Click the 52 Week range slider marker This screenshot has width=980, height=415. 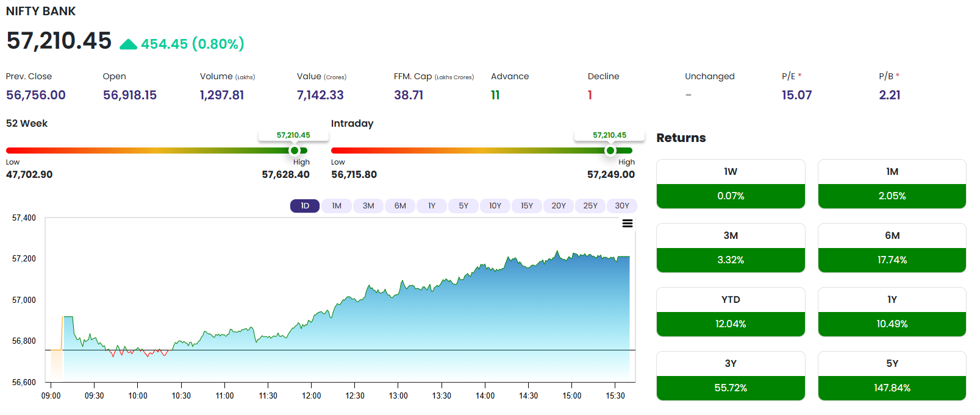coord(295,151)
